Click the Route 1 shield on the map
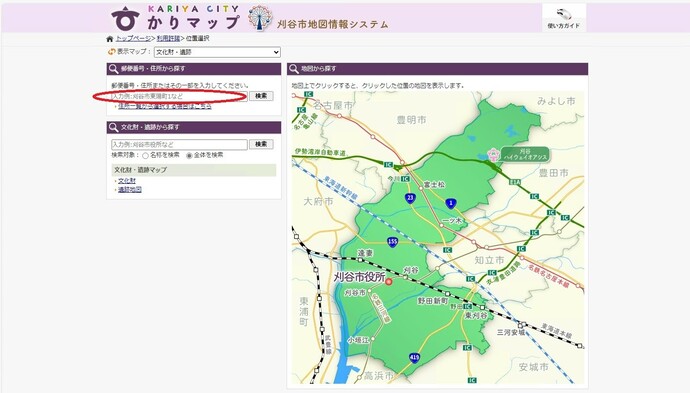 pos(450,203)
